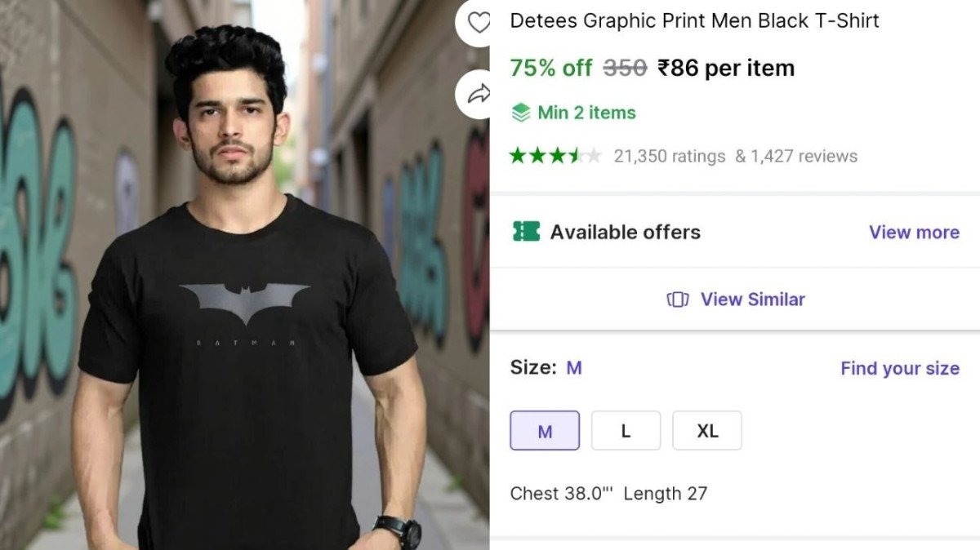Click the green ticket icon beside Available offers
The height and width of the screenshot is (550, 980).
click(527, 232)
